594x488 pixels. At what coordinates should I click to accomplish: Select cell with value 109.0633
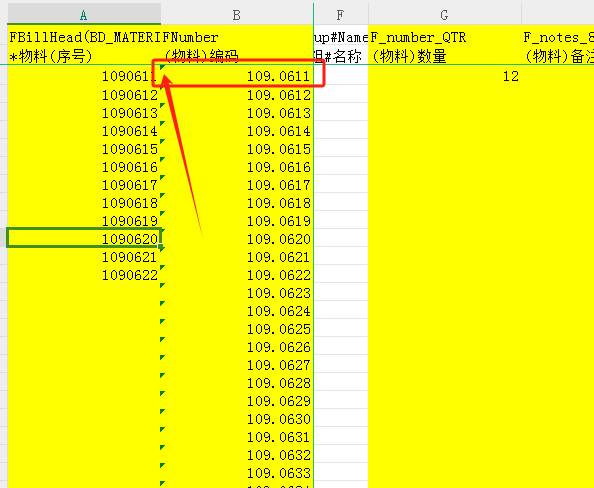[237, 472]
